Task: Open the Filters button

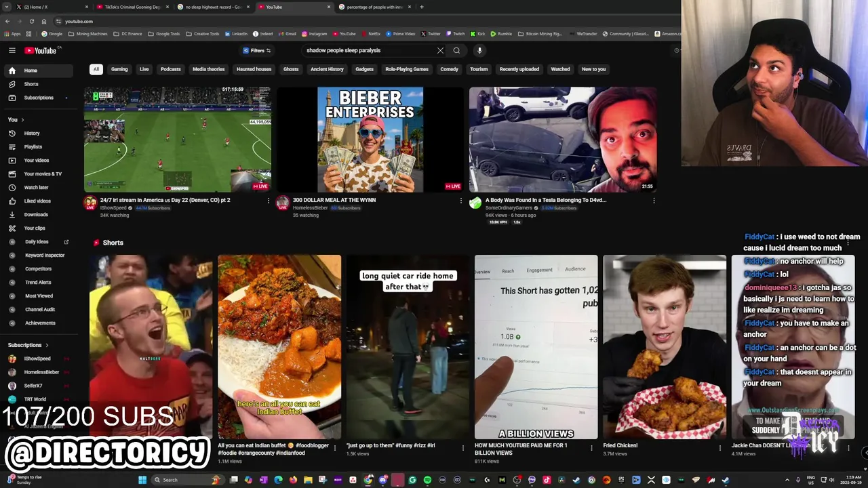Action: (257, 50)
